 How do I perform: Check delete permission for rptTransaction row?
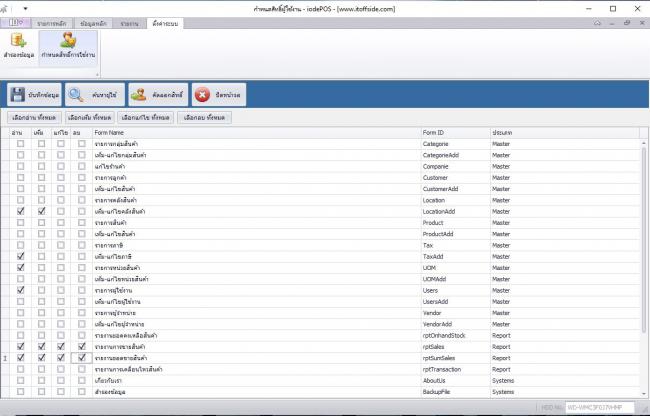coord(82,369)
